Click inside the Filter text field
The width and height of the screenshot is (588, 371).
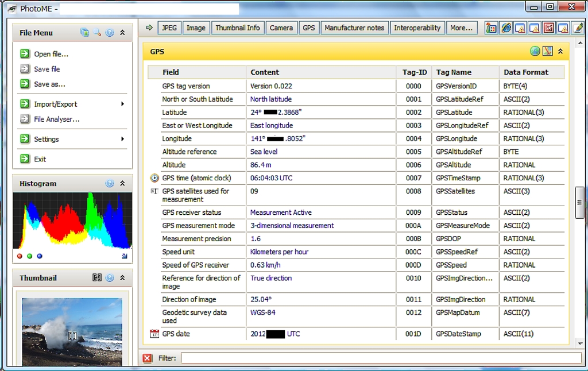(x=379, y=358)
